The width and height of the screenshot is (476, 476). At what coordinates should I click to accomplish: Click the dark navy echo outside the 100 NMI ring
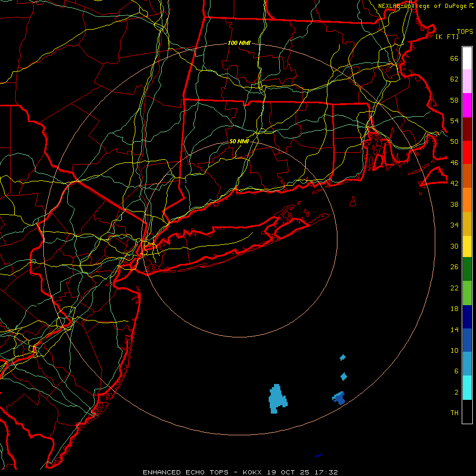[x=318, y=455]
